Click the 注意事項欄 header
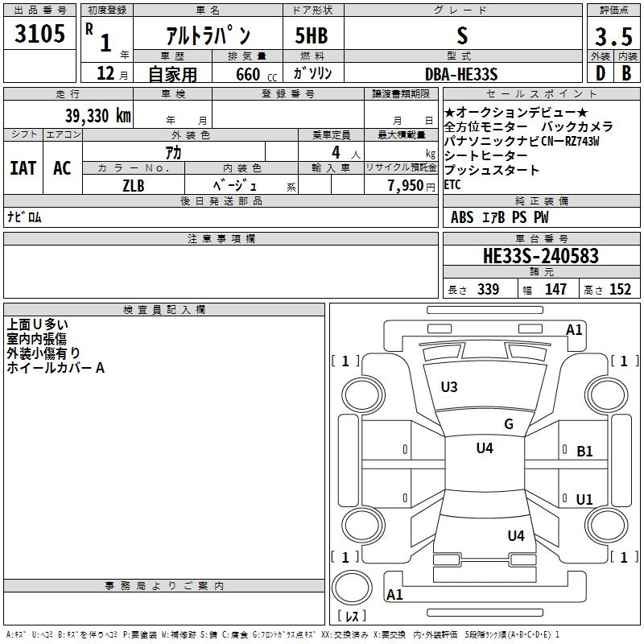 pyautogui.click(x=221, y=238)
